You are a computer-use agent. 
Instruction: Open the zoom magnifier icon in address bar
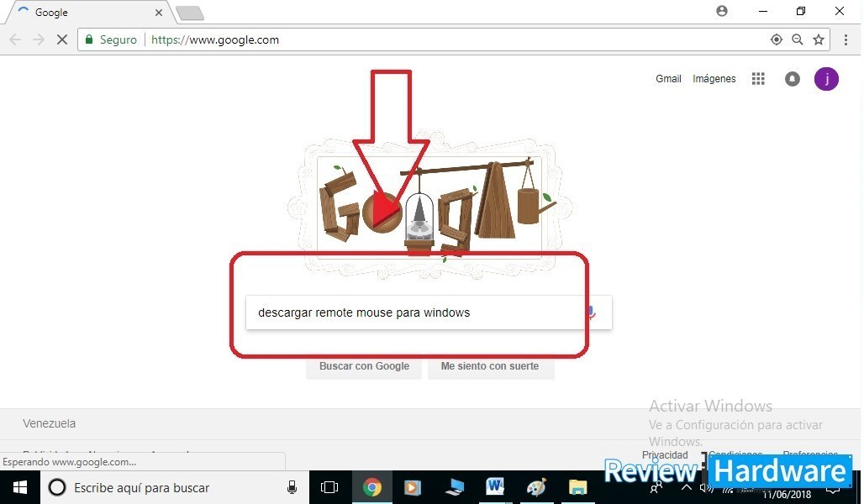(x=798, y=39)
